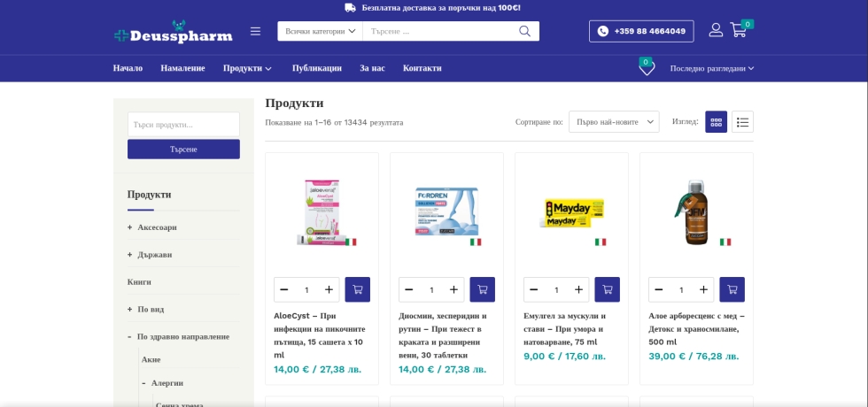Switch to list view layout
Screen dimensions: 868x407
(742, 122)
